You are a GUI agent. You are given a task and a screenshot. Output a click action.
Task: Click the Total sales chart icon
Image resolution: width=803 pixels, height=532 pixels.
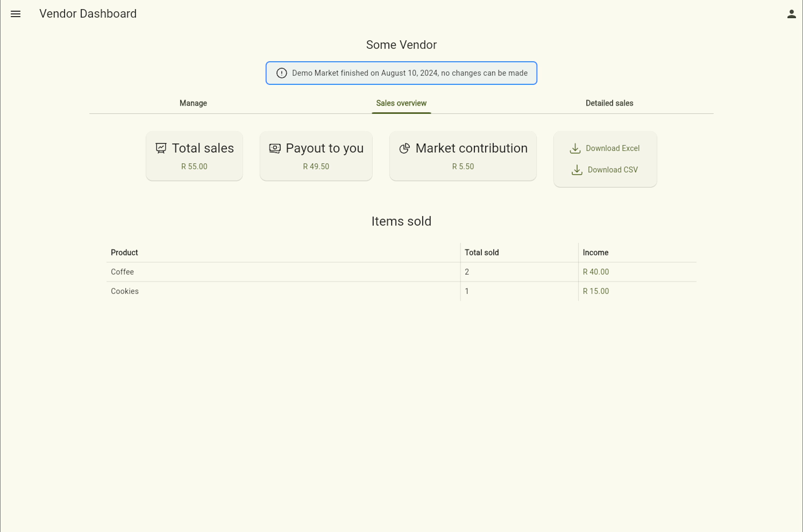tap(161, 148)
